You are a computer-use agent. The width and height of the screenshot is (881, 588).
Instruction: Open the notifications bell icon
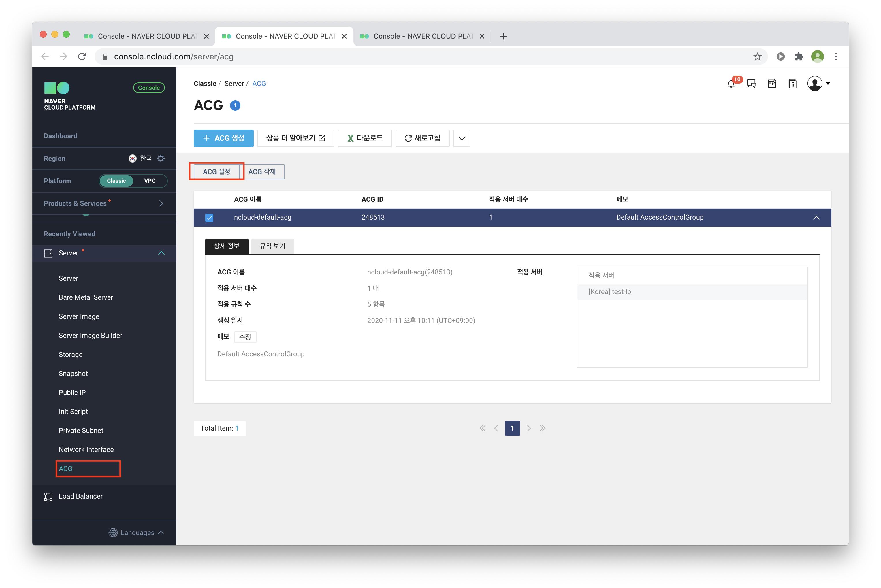pyautogui.click(x=731, y=84)
